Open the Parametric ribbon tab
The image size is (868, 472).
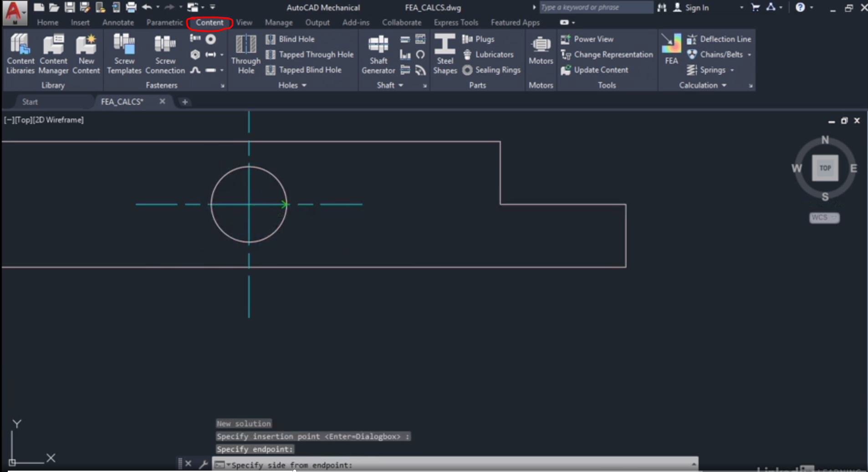click(164, 22)
